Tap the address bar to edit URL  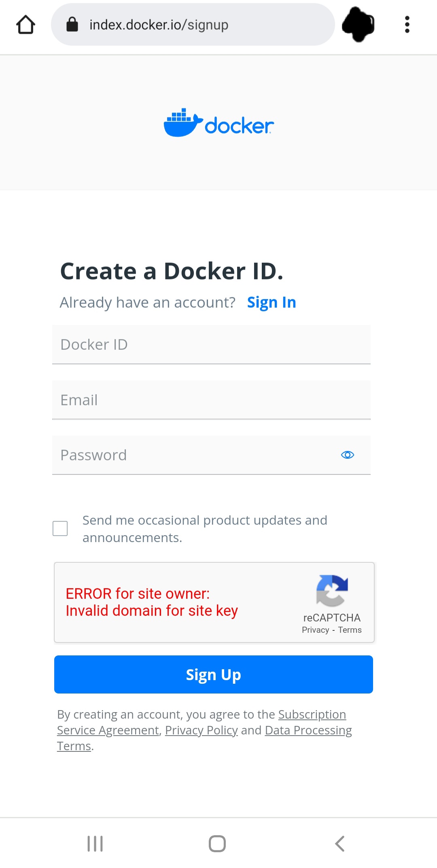[194, 24]
